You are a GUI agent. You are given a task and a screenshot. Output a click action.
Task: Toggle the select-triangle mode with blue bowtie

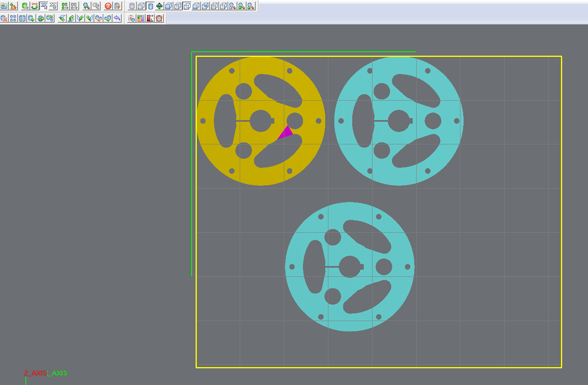[44, 6]
